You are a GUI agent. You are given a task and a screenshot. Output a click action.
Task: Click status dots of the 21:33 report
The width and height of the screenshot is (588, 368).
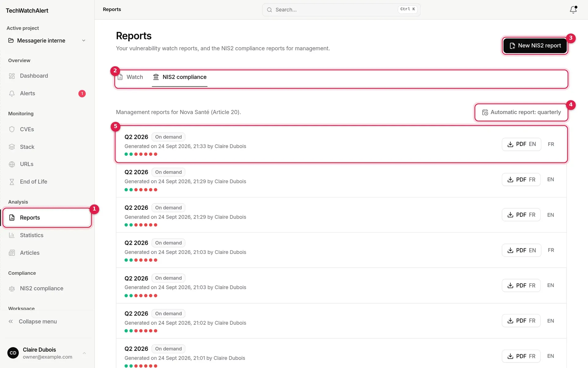[141, 154]
